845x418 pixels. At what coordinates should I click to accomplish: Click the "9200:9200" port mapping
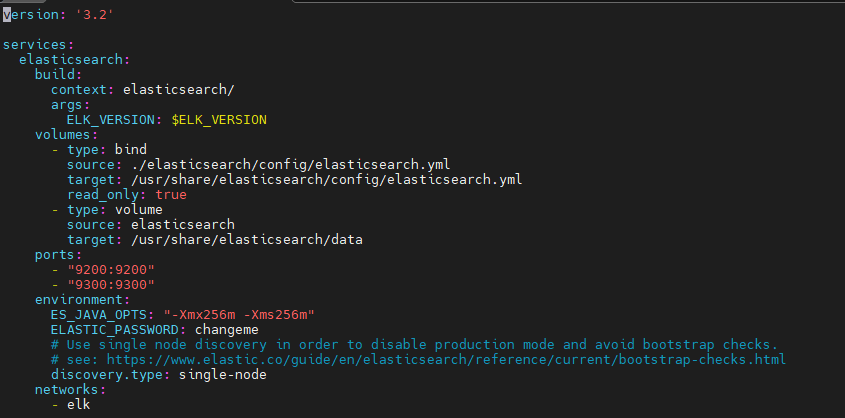pyautogui.click(x=110, y=269)
